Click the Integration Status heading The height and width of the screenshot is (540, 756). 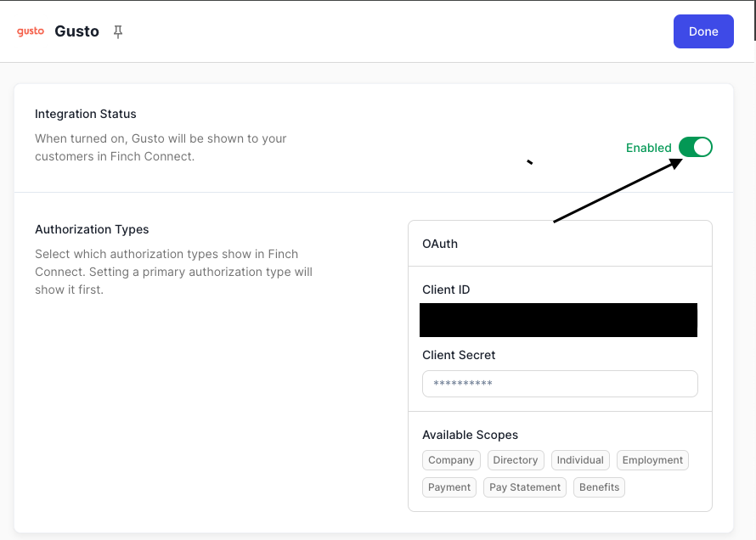85,114
